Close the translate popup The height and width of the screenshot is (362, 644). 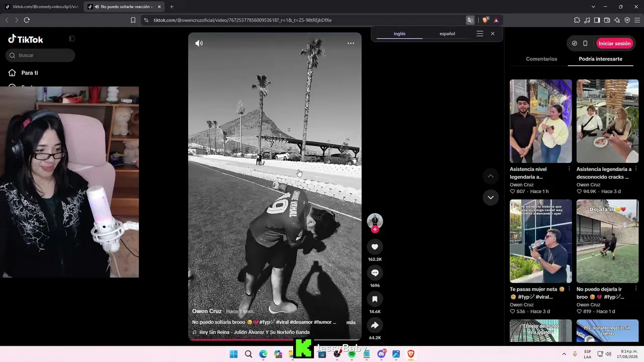(493, 34)
